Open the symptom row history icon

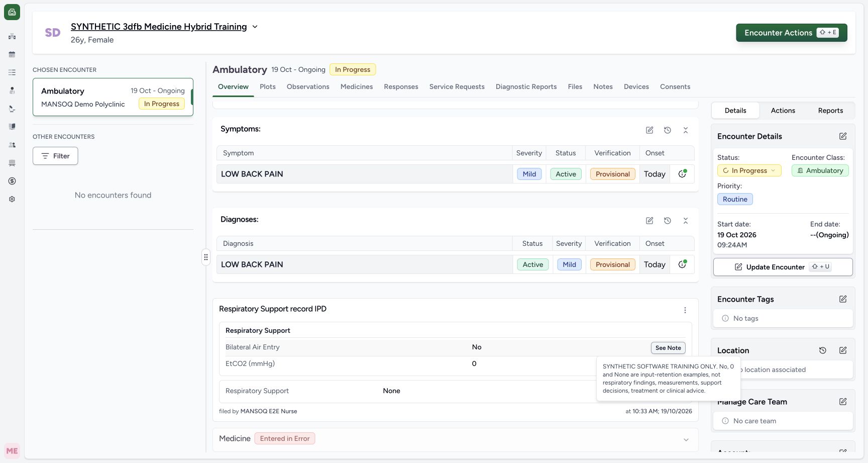(682, 174)
